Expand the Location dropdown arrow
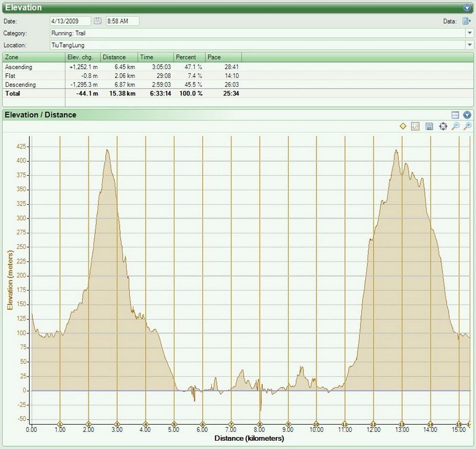The height and width of the screenshot is (449, 476). (x=469, y=45)
